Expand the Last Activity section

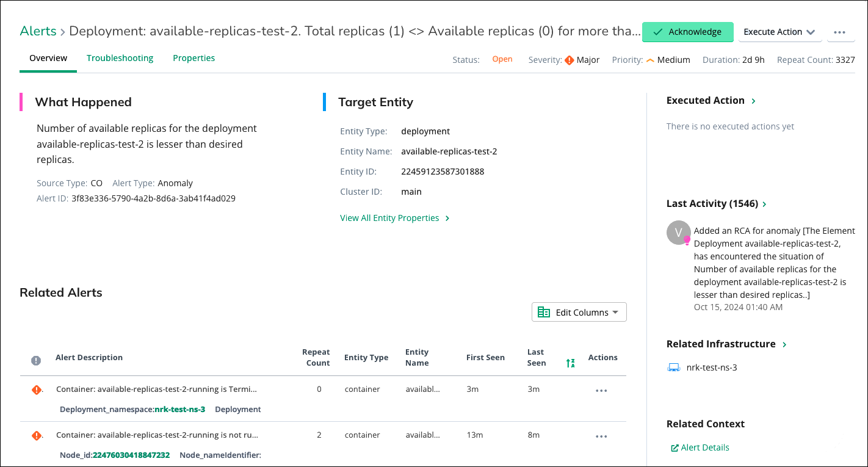(765, 204)
